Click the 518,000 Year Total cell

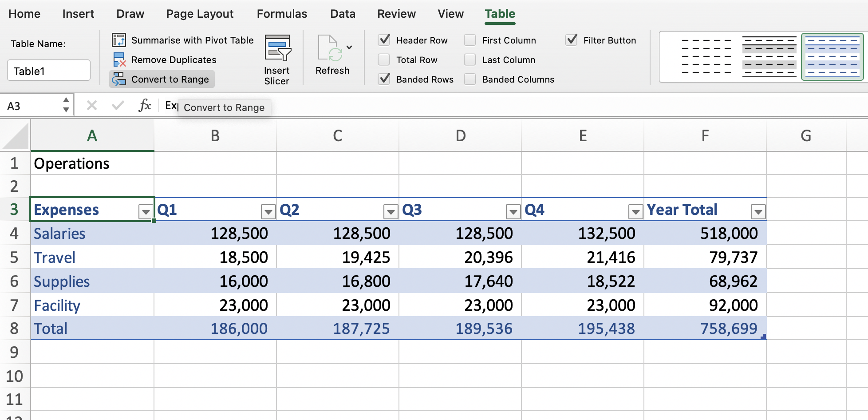705,233
